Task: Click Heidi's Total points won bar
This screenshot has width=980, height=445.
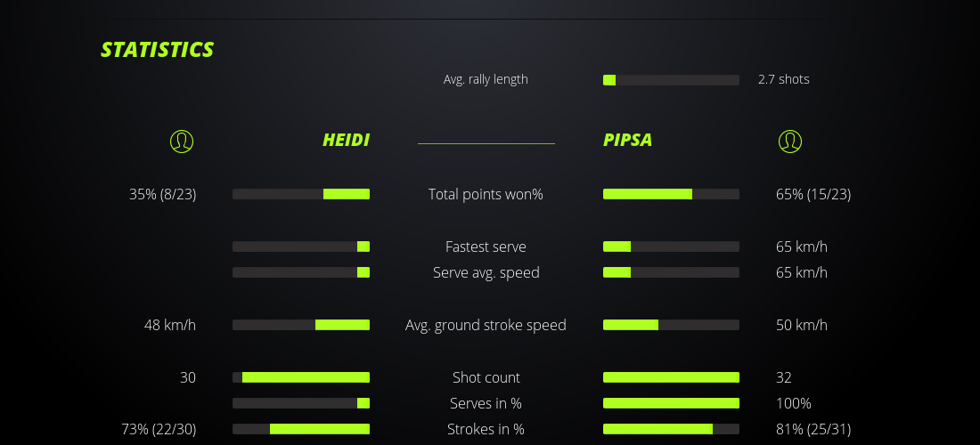Action: coord(301,194)
